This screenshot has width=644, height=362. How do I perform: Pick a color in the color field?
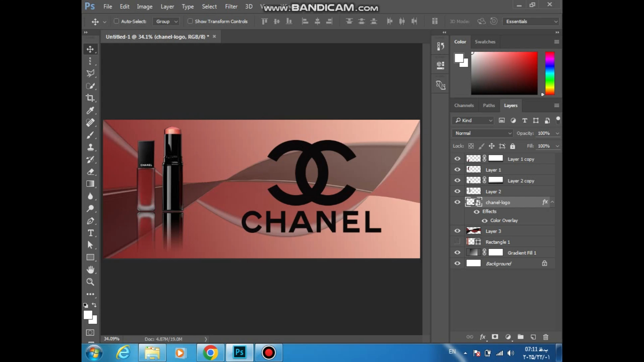coord(504,73)
